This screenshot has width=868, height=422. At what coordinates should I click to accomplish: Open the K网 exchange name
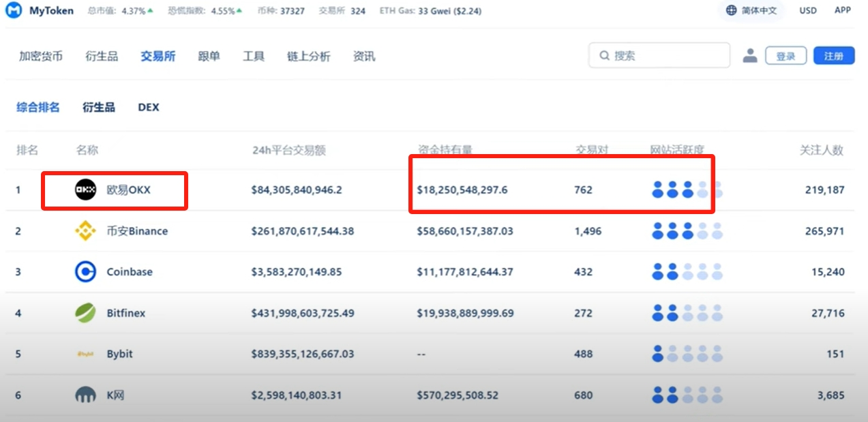tap(116, 395)
